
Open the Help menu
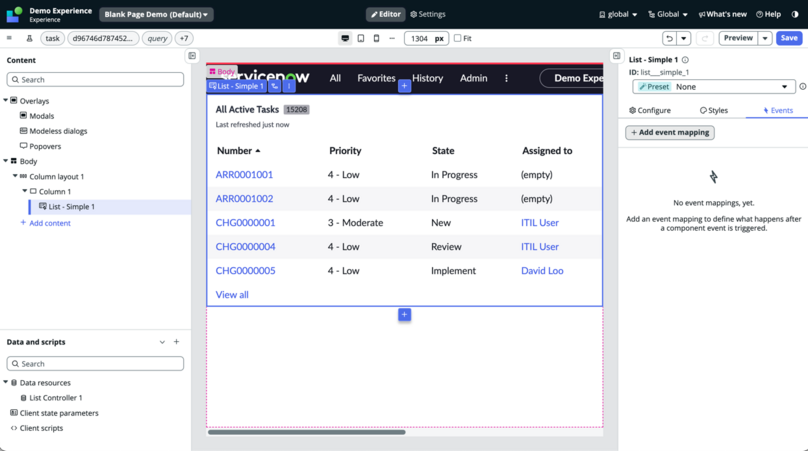[x=768, y=14]
